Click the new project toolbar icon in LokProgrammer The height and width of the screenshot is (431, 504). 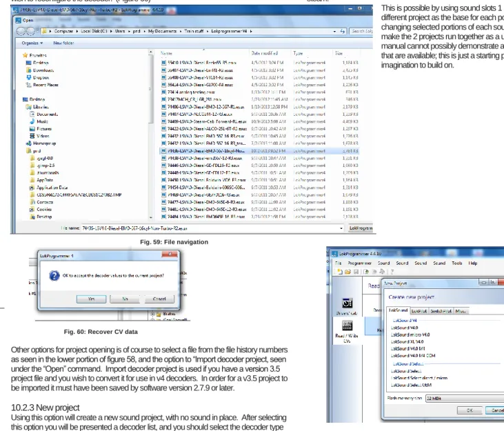tap(339, 272)
